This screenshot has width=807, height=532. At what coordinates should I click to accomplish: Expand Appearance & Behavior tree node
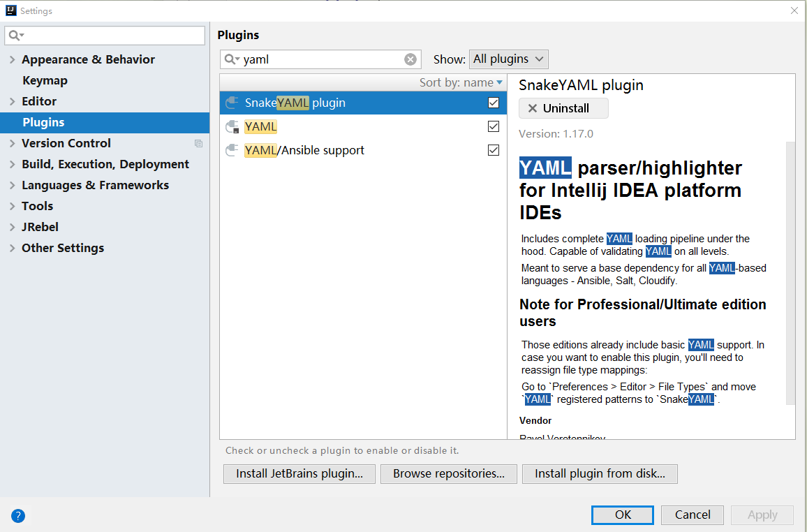13,59
